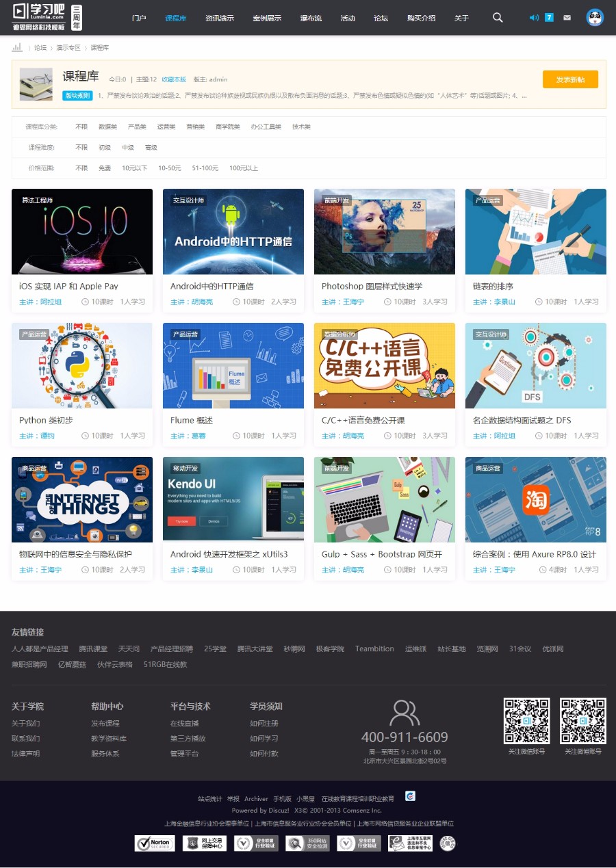This screenshot has width=616, height=868.
Task: Open 资讯演示 in the top navigation
Action: coord(219,18)
